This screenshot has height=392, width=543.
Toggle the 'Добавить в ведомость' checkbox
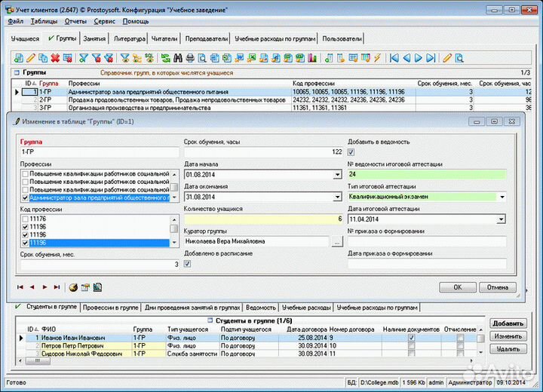(351, 152)
